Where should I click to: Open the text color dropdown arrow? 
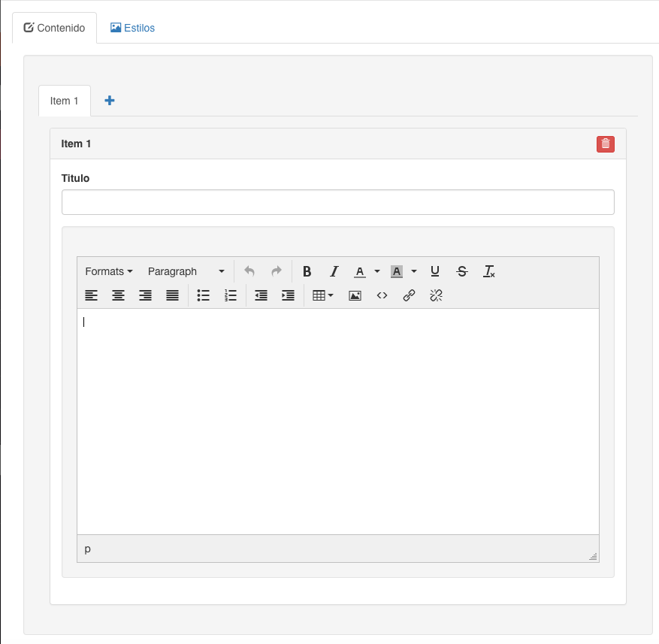(377, 271)
